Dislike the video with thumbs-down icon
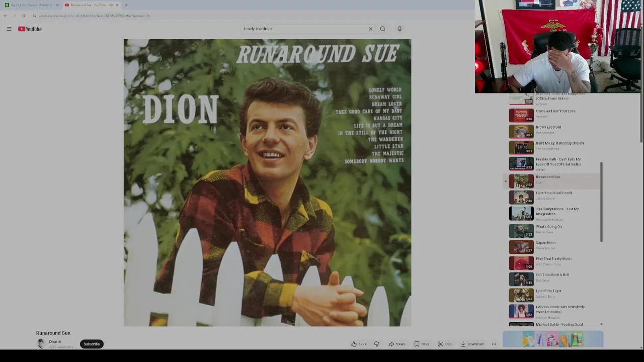This screenshot has height=362, width=644. point(376,344)
